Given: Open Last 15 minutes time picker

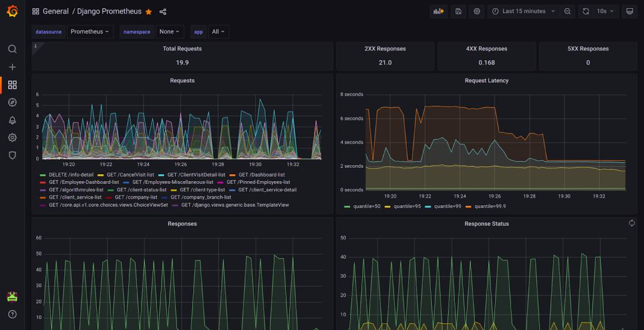Looking at the screenshot, I should (x=524, y=11).
